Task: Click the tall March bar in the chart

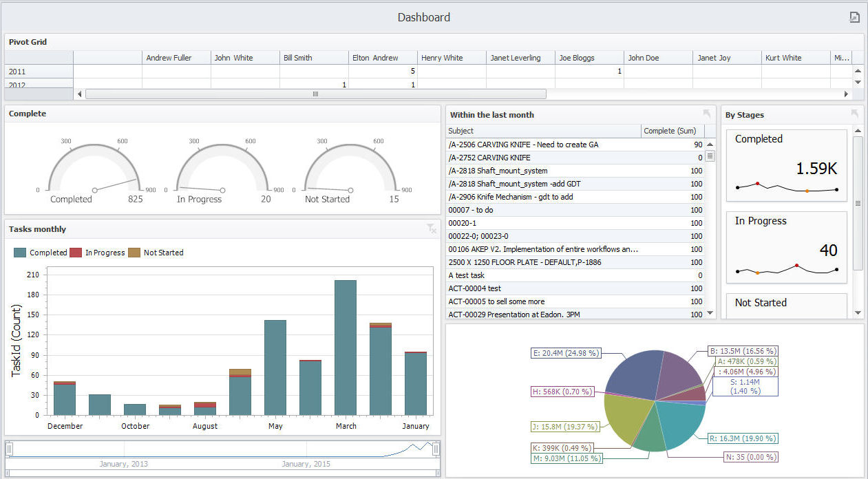Action: point(345,347)
